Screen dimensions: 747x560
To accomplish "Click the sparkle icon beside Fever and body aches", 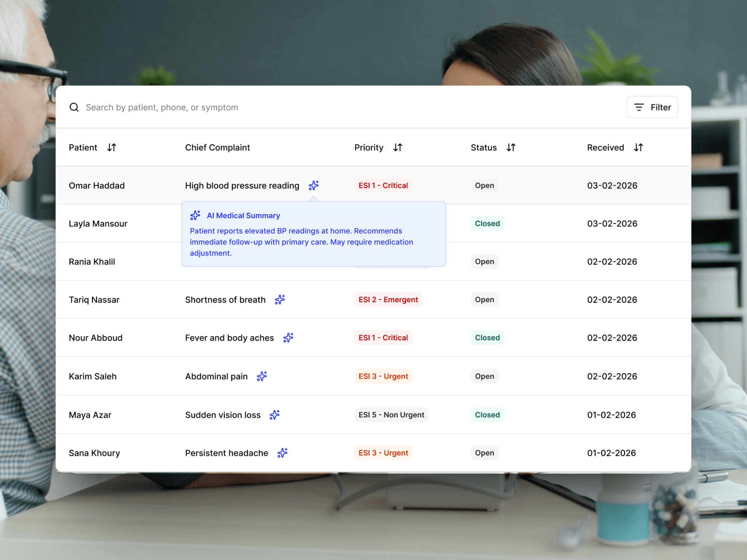I will click(288, 338).
